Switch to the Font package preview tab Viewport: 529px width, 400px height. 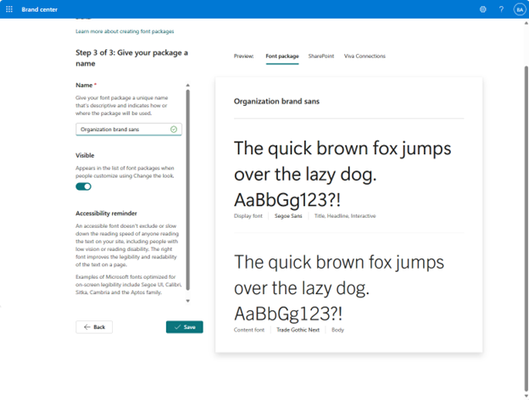pos(282,56)
